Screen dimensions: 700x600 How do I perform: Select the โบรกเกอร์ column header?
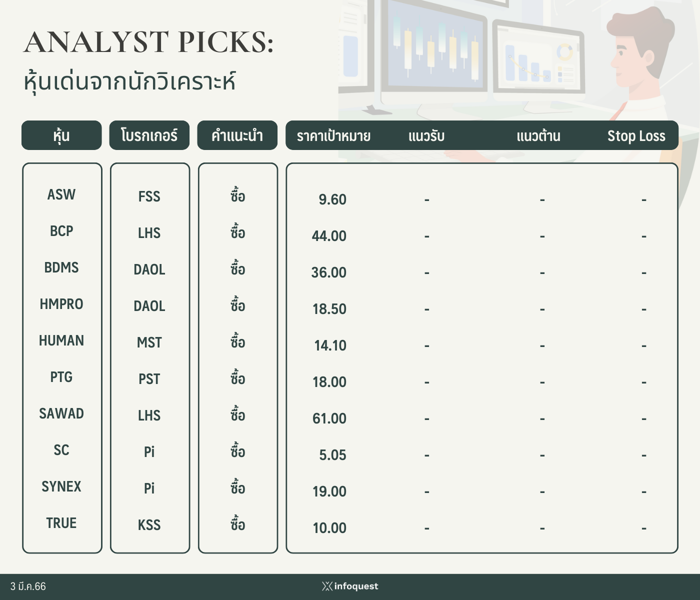(149, 135)
